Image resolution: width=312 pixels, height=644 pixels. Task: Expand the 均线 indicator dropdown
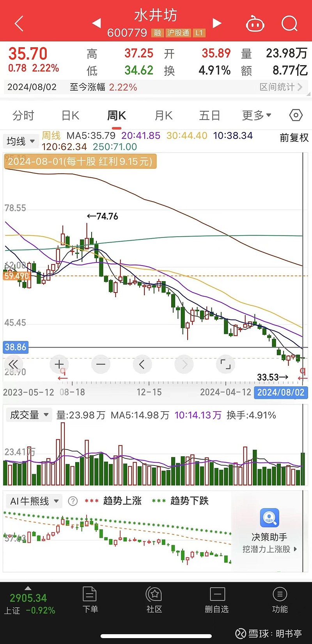pyautogui.click(x=21, y=141)
